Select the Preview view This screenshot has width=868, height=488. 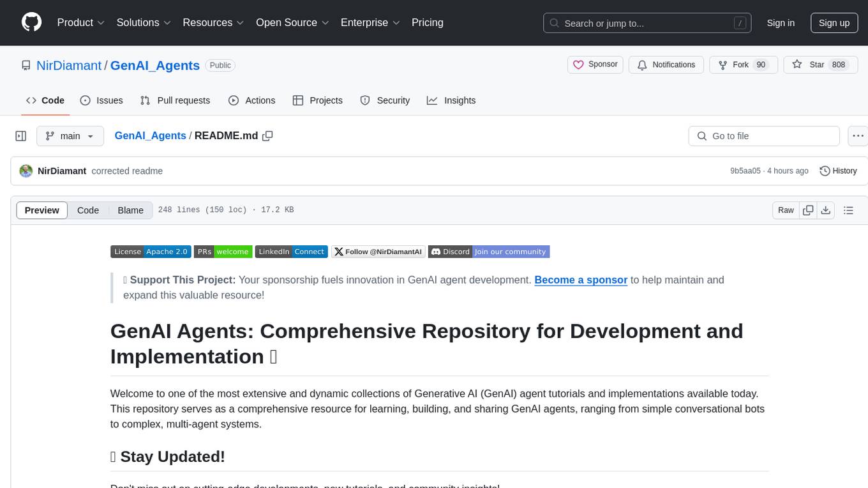tap(42, 210)
